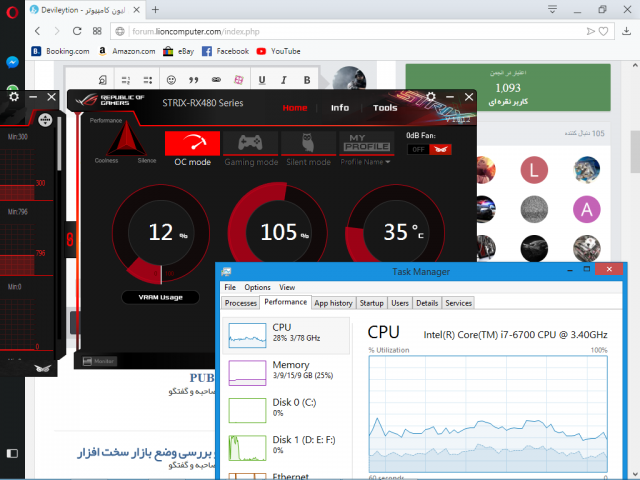
Task: Open Options menu in Task Manager
Action: [x=257, y=287]
